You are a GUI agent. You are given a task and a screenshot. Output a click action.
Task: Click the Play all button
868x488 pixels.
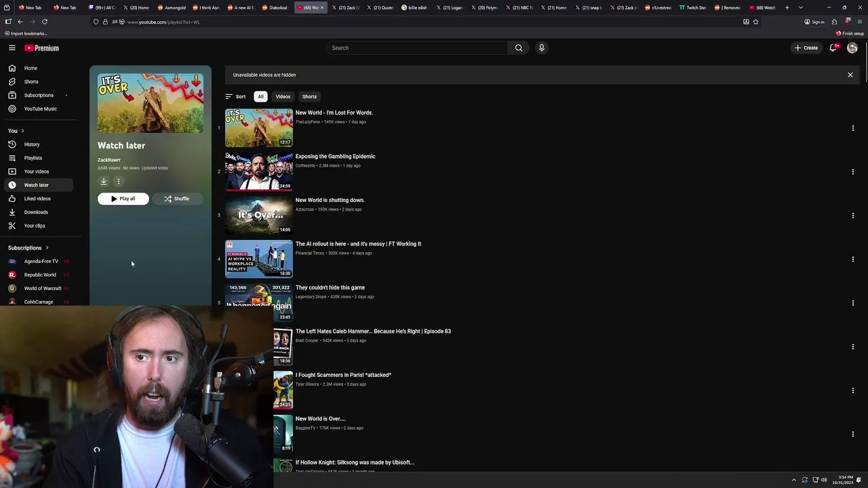123,199
